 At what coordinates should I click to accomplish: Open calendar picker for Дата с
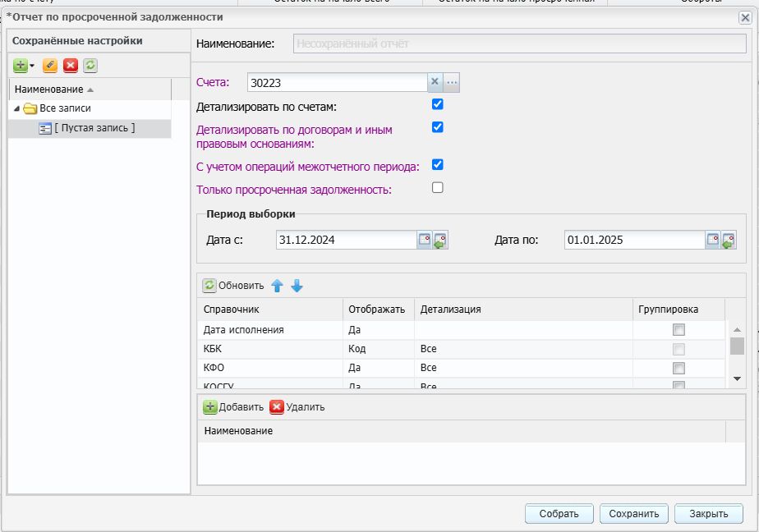pyautogui.click(x=425, y=240)
